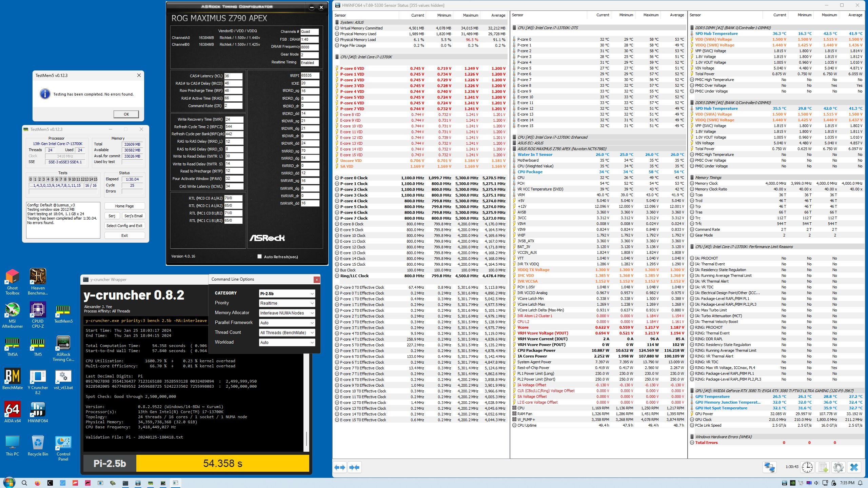This screenshot has height=488, width=868.
Task: Open ASRock Timing Configurator desktop shortcut
Action: click(63, 348)
